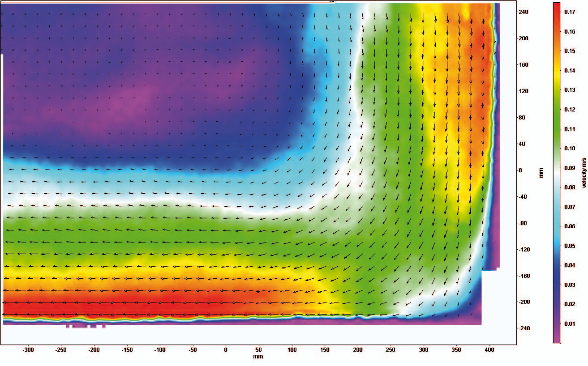Click the 0.06 velocity label
The image size is (588, 366).
pos(569,226)
